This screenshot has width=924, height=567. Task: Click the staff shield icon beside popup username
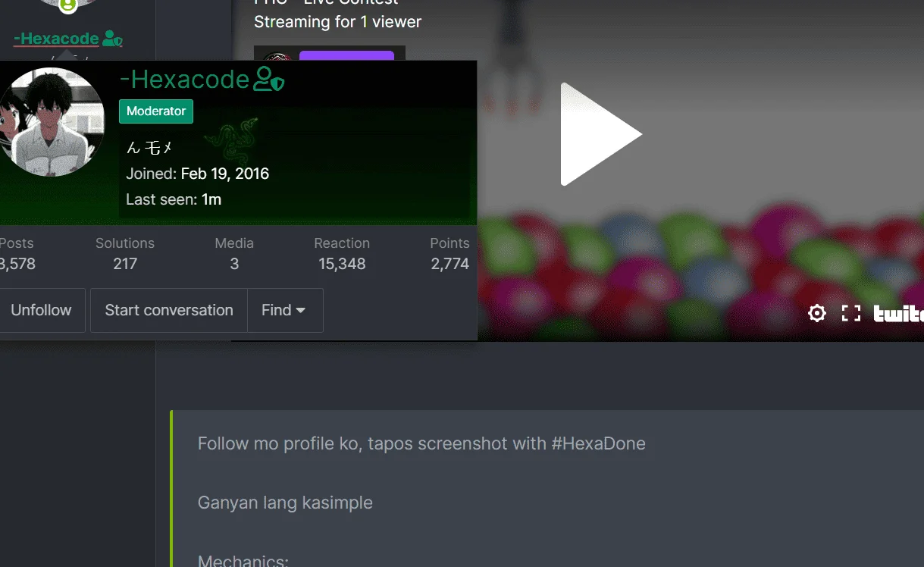click(269, 79)
